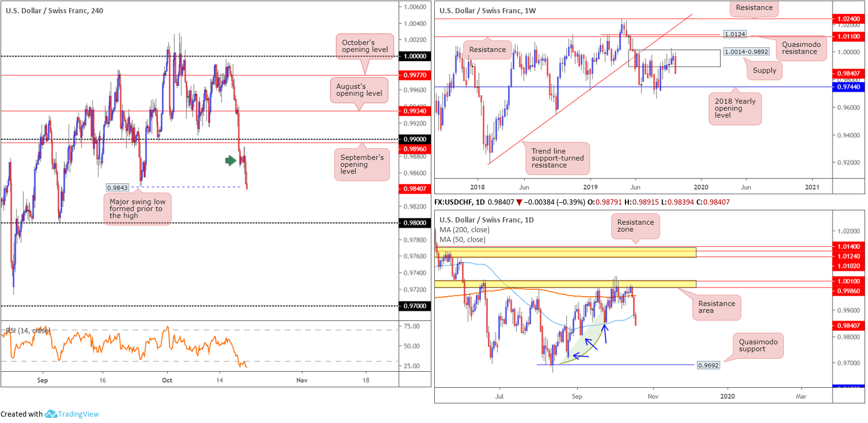868x423 pixels.
Task: Click the green arrow marker on 240 chart
Action: coord(230,161)
